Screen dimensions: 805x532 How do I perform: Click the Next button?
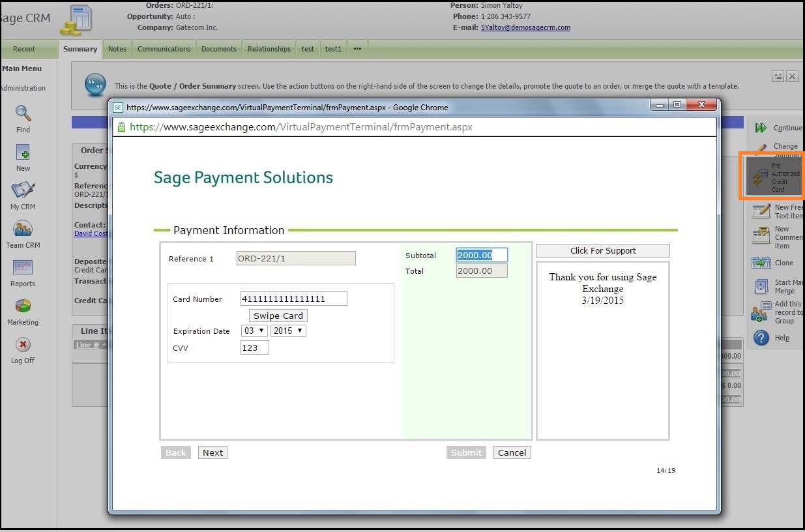pyautogui.click(x=212, y=452)
